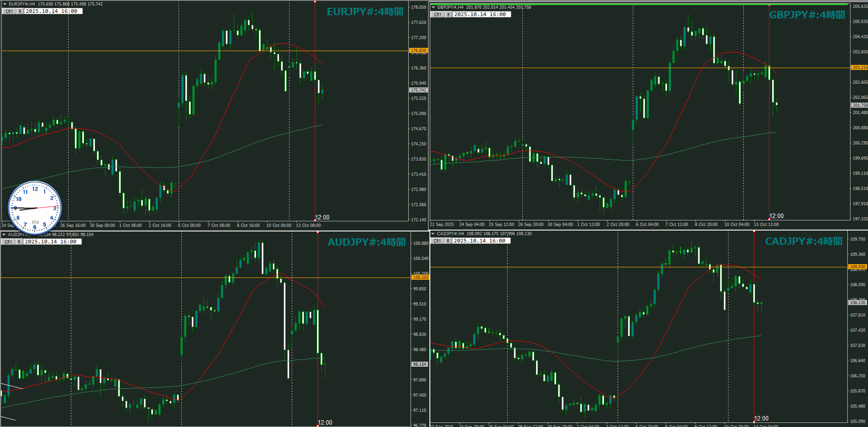868x427 pixels.
Task: Select the orange 176.830 price label on EURJPY
Action: [418, 51]
